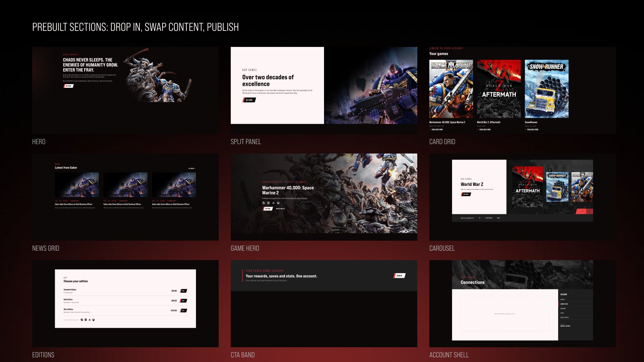Click Contact Support in the Account sidebar
This screenshot has height=362, width=644.
pyautogui.click(x=565, y=326)
